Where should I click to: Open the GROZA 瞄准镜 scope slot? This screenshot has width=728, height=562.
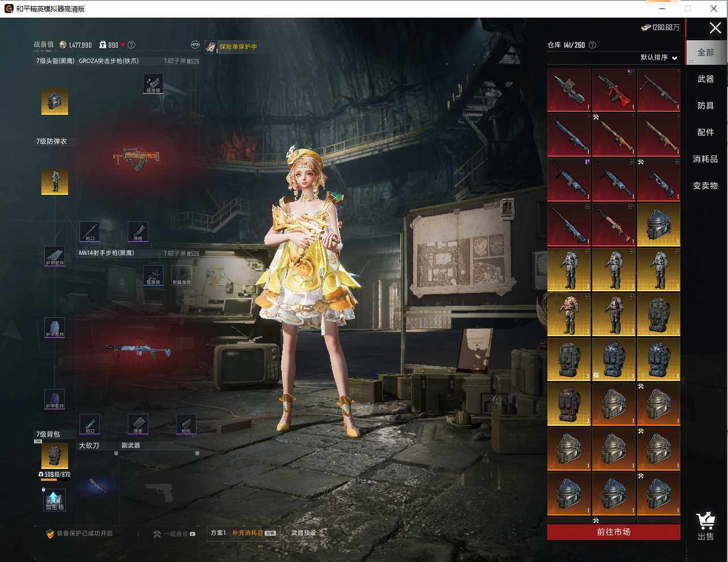tap(153, 83)
